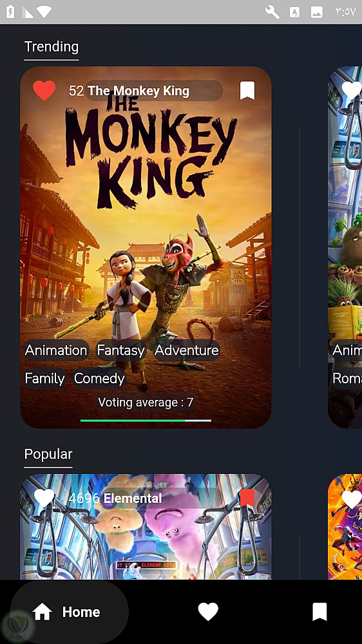Open saved bookmarks from bottom navigation
The width and height of the screenshot is (362, 644).
point(319,612)
